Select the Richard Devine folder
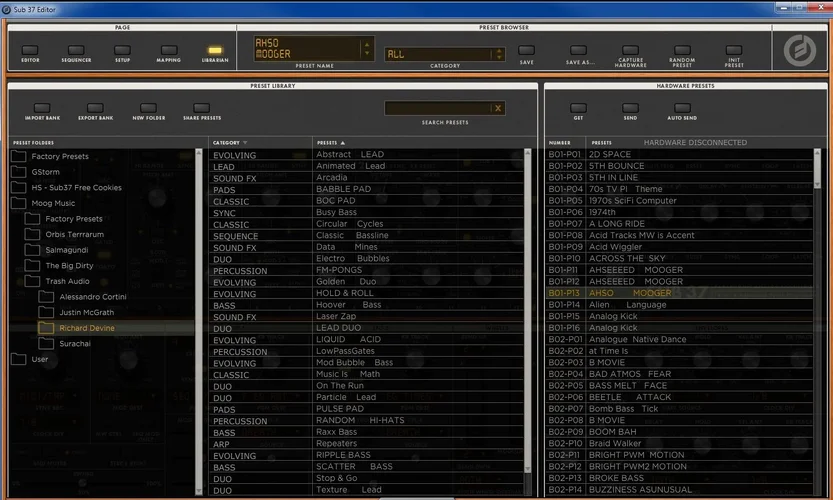Viewport: 833px width, 500px height. pos(86,328)
